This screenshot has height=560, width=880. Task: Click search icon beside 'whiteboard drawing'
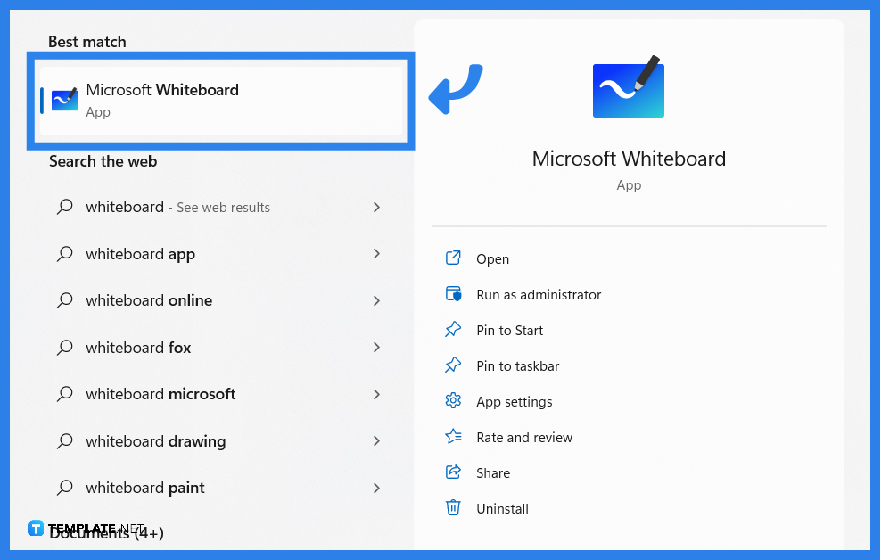pos(65,442)
